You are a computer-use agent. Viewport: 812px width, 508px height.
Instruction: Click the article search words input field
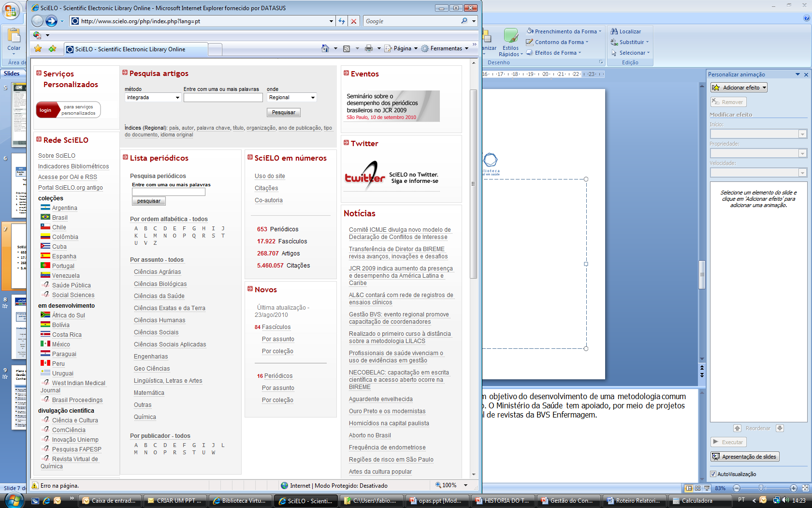[223, 97]
